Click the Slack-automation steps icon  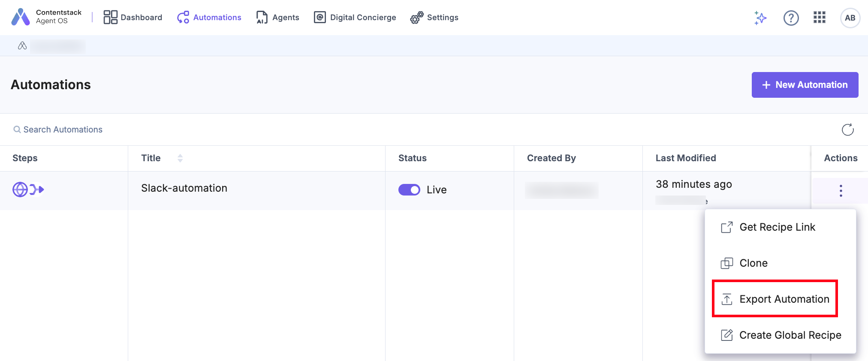pyautogui.click(x=28, y=190)
